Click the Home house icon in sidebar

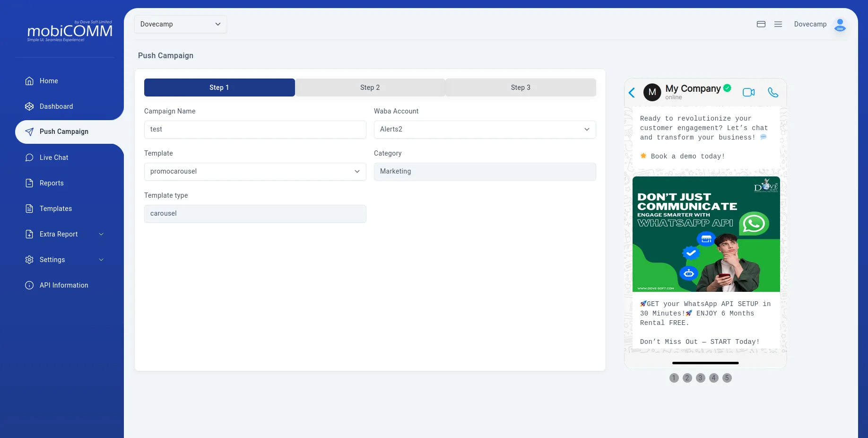click(29, 81)
